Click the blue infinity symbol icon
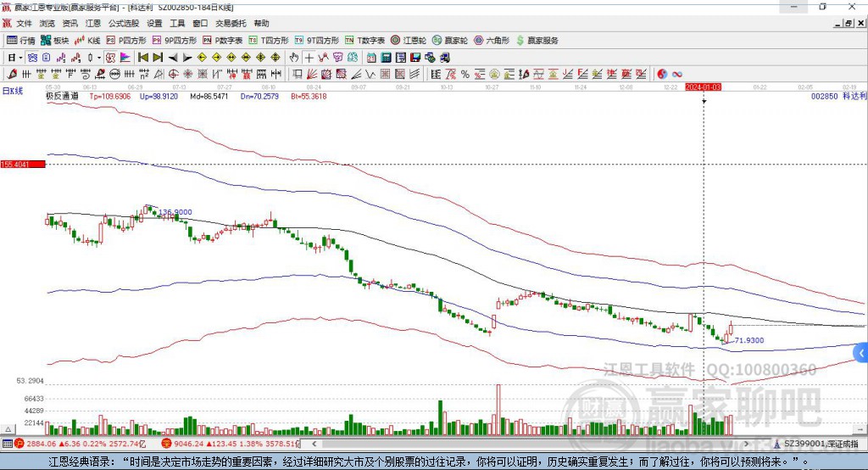 (676, 75)
